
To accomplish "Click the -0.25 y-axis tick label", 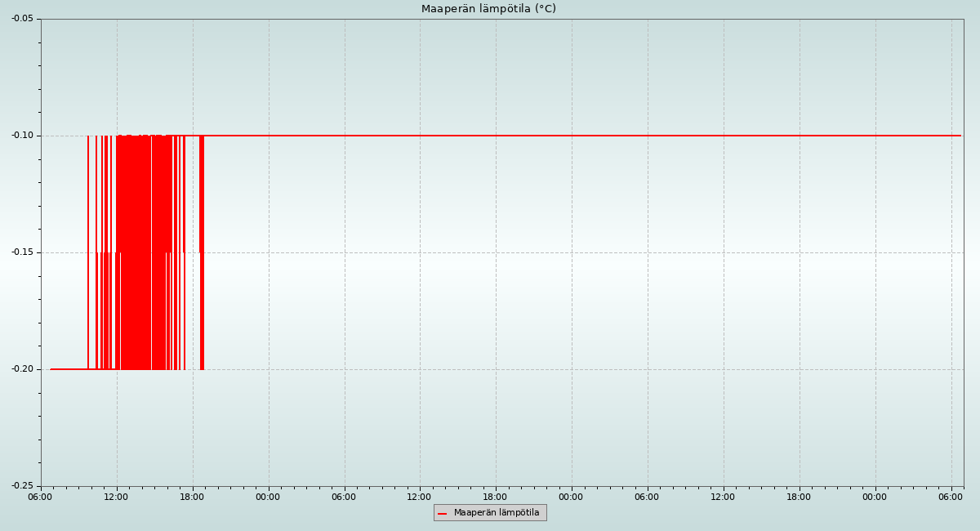I will [x=22, y=486].
